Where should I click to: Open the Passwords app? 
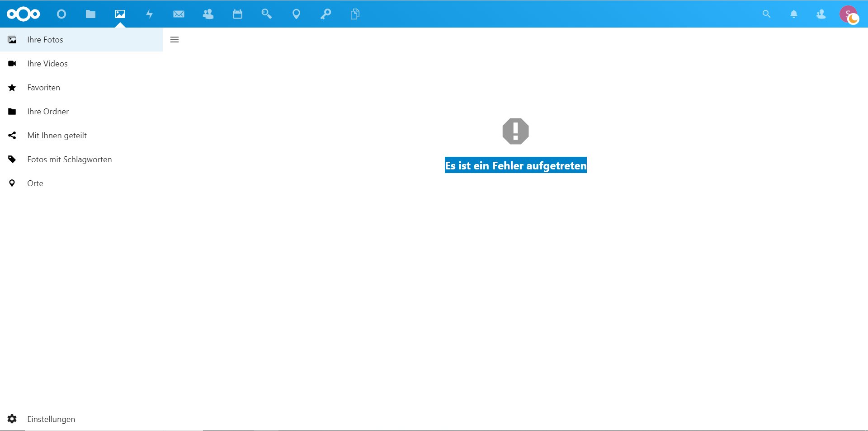coord(325,14)
